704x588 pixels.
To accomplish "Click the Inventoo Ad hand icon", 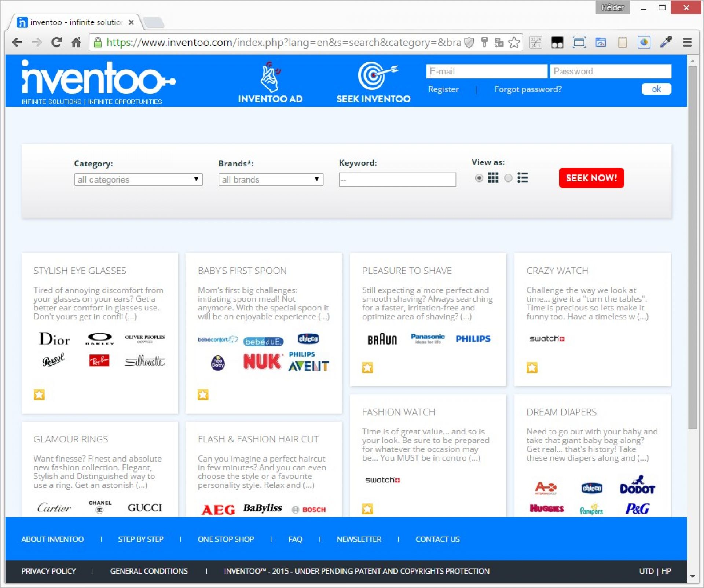I will pos(271,77).
